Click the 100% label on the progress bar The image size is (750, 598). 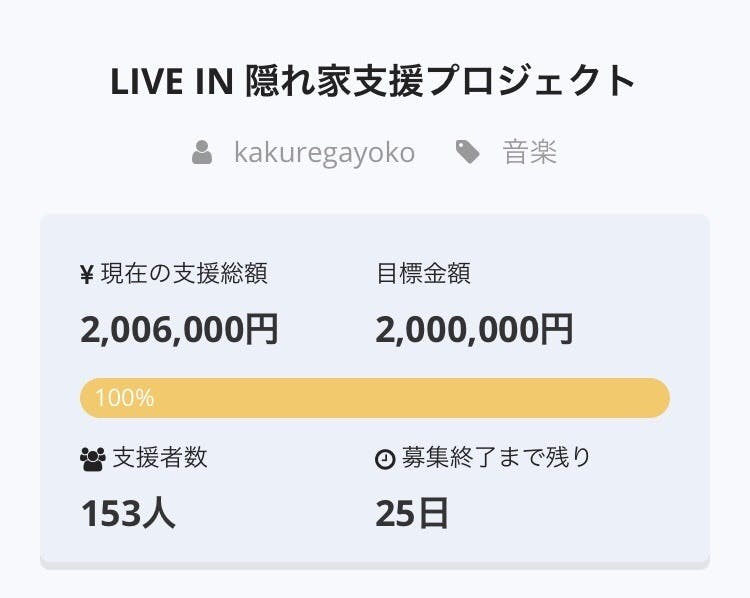tap(124, 398)
